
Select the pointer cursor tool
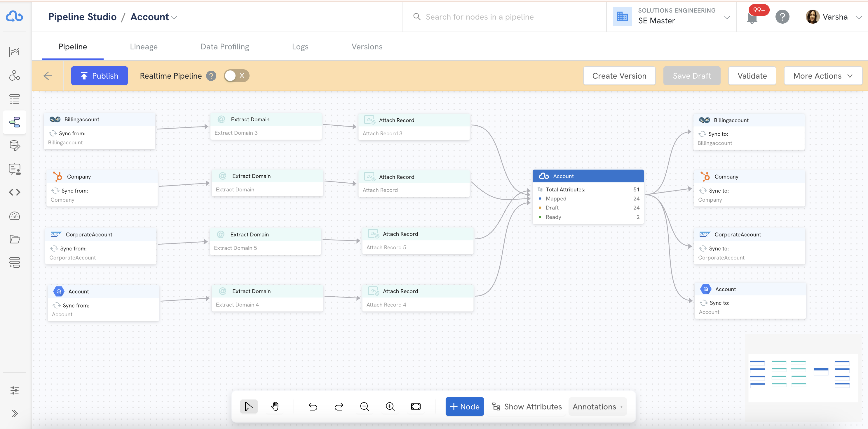point(249,406)
